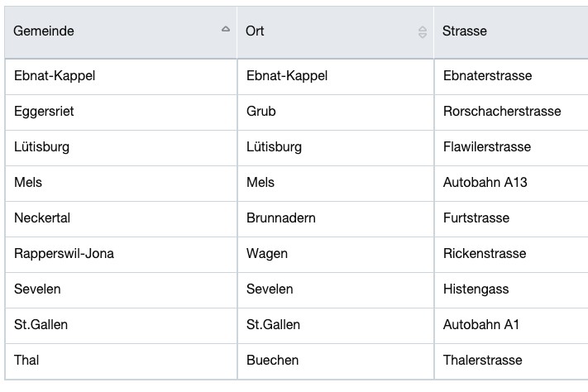Sort by Gemeinde using the arrow icon
This screenshot has height=392, width=588.
(226, 29)
